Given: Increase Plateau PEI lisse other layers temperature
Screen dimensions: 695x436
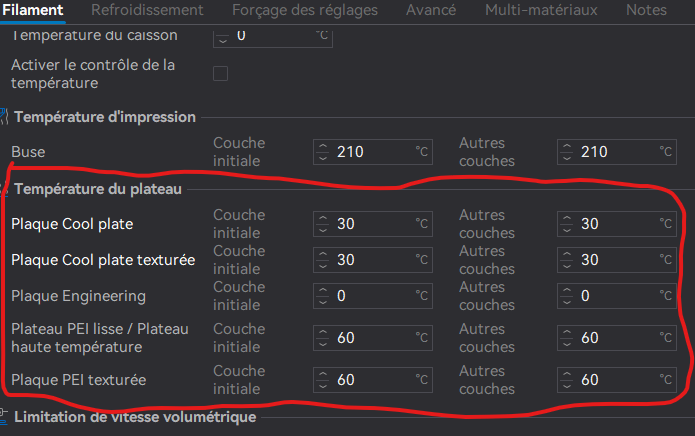Looking at the screenshot, I should coord(567,332).
